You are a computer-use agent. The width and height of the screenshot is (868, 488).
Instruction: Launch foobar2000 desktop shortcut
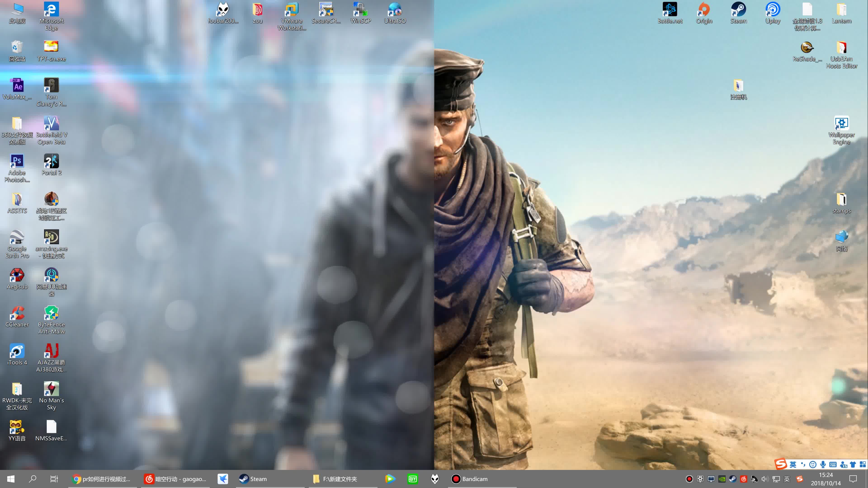tap(223, 13)
